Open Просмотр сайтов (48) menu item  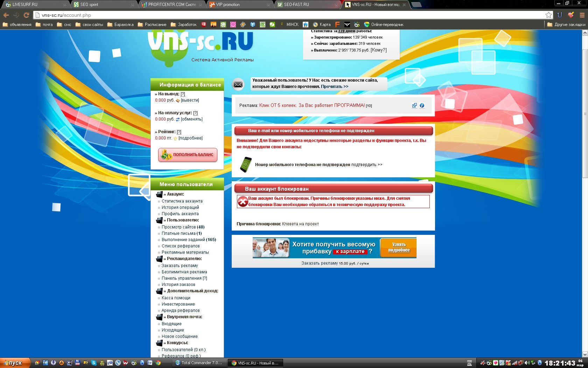coord(183,227)
